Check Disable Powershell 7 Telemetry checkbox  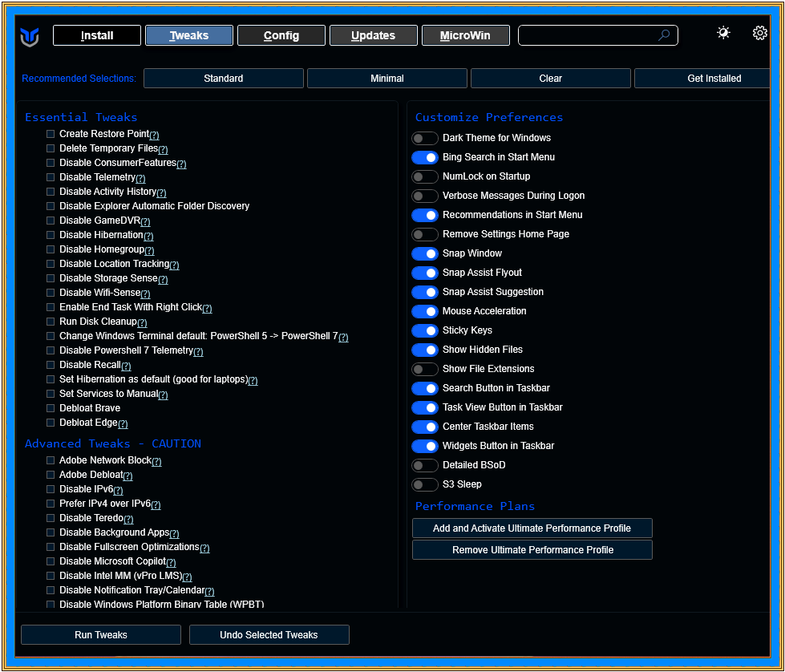51,350
